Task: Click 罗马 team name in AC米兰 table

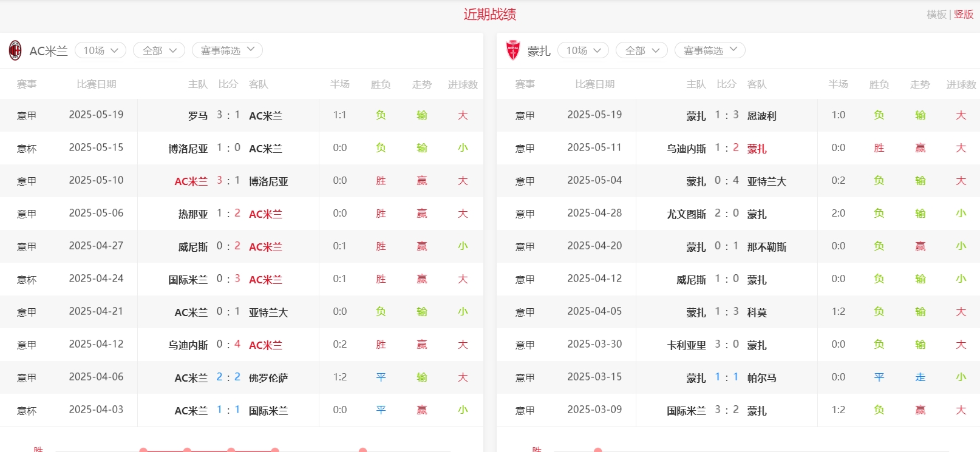Action: click(198, 116)
